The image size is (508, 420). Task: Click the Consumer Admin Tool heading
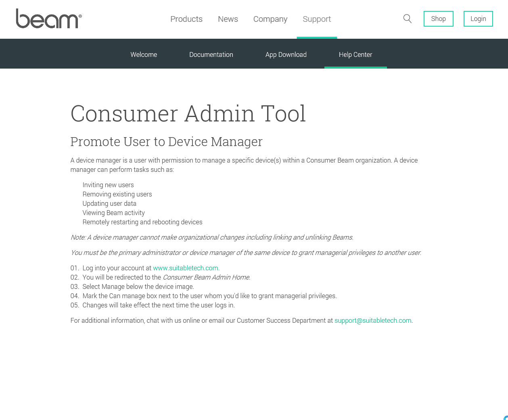click(188, 113)
